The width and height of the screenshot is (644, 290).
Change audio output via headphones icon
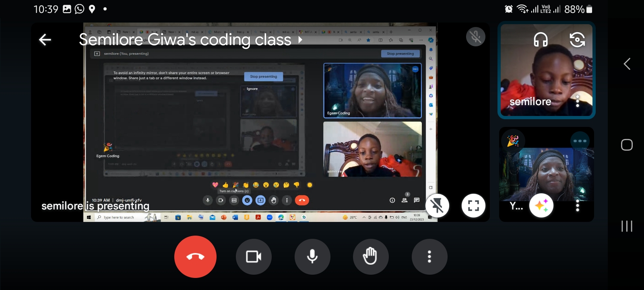pos(541,39)
